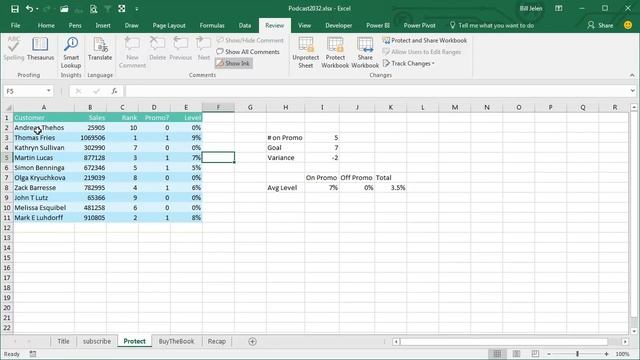Save the workbook from Quick Access Toolbar
This screenshot has height=360, width=640.
point(15,9)
